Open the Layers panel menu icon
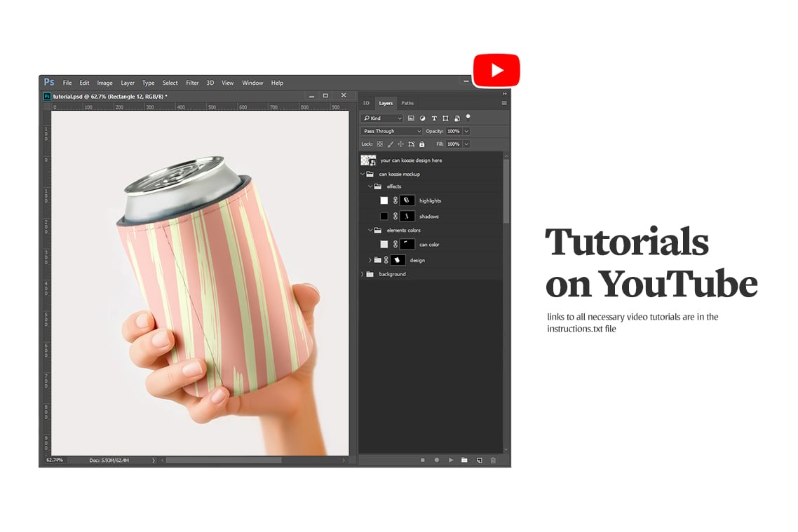 tap(505, 102)
